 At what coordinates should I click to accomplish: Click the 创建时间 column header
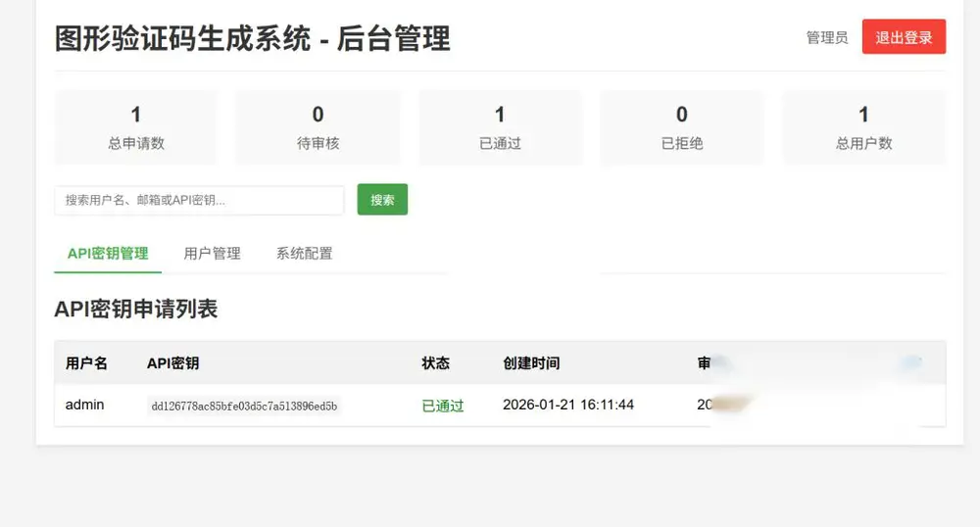(x=531, y=363)
